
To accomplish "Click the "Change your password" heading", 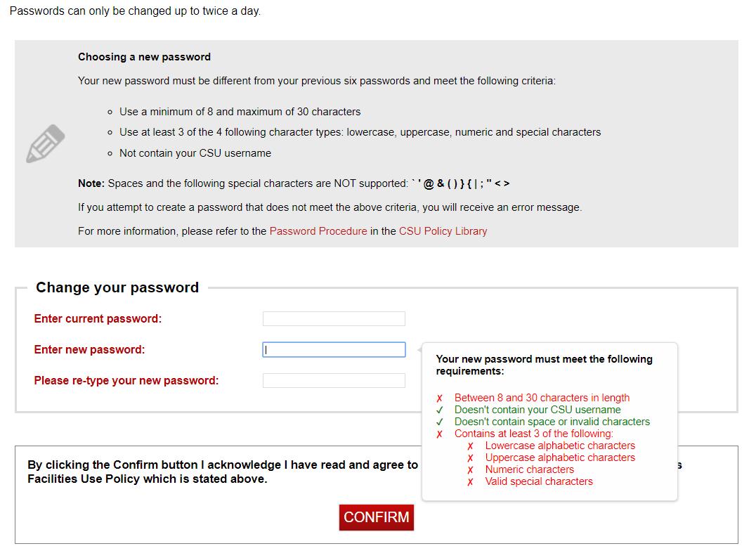I will tap(117, 287).
